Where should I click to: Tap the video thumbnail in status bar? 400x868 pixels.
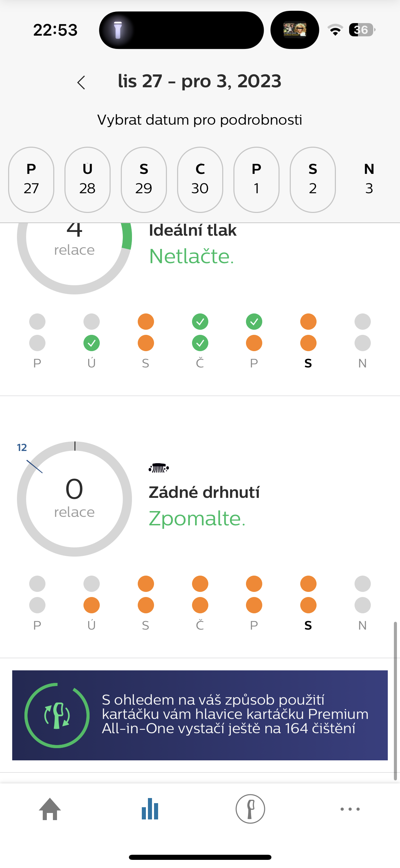[294, 30]
